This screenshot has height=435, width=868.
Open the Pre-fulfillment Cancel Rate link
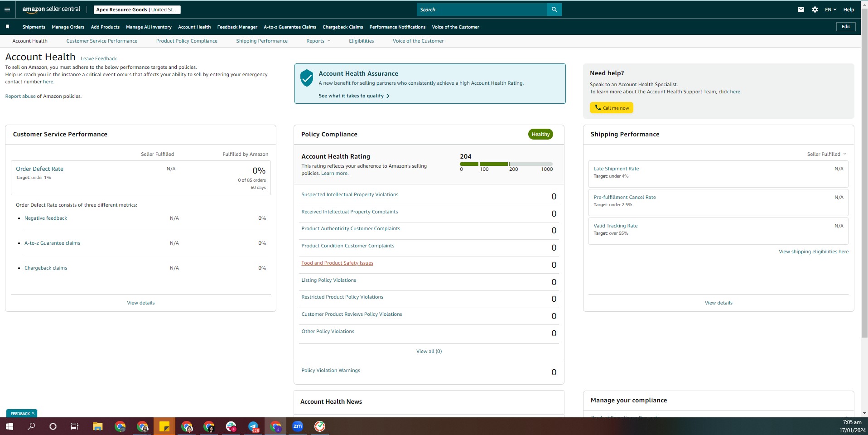[x=625, y=197]
